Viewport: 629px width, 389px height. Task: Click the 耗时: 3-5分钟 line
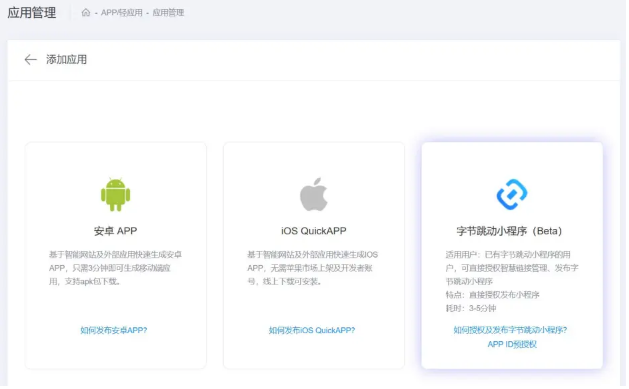[471, 308]
